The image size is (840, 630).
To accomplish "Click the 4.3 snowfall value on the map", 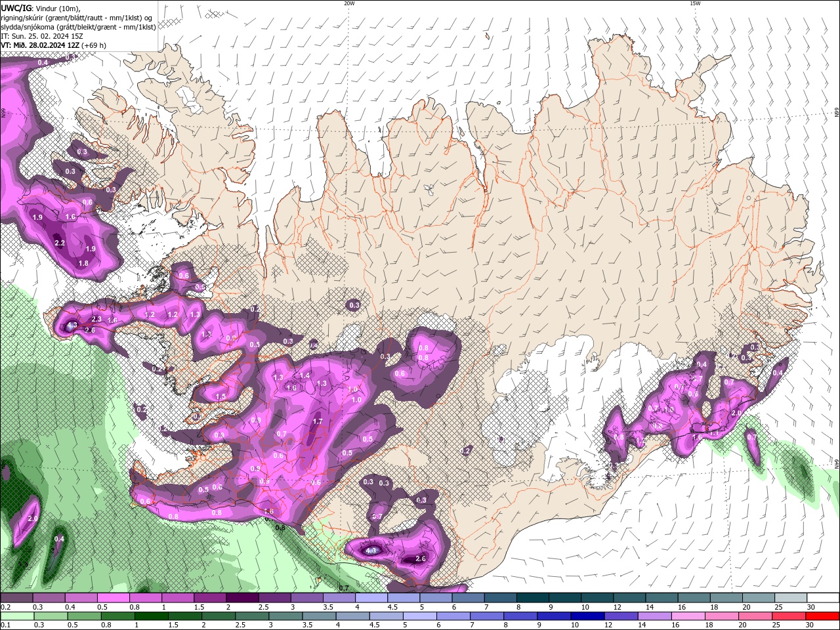I will [x=72, y=325].
